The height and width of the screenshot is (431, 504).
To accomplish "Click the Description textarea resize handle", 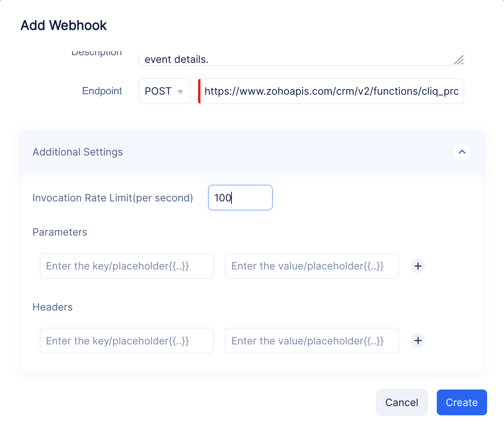I will 459,60.
